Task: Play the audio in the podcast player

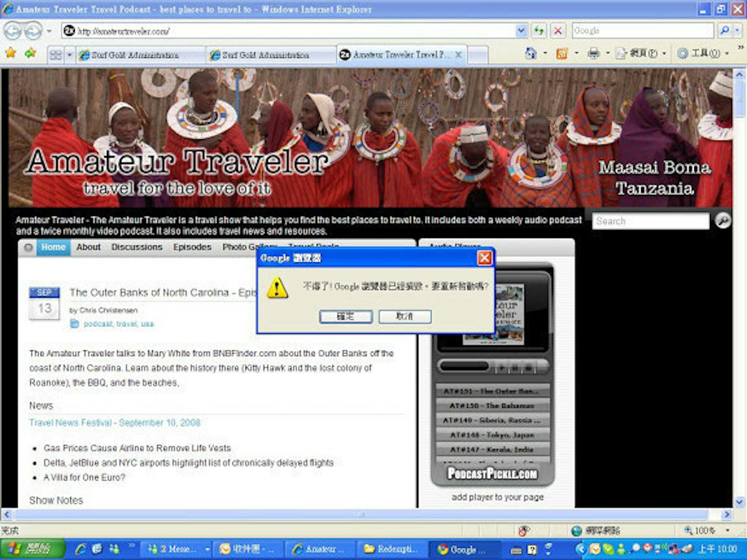Action: (x=502, y=367)
